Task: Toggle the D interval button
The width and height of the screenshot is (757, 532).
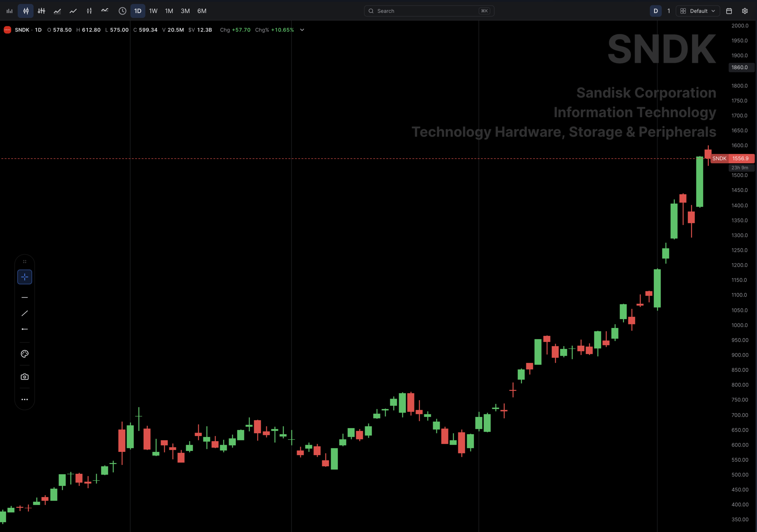Action: (x=656, y=11)
